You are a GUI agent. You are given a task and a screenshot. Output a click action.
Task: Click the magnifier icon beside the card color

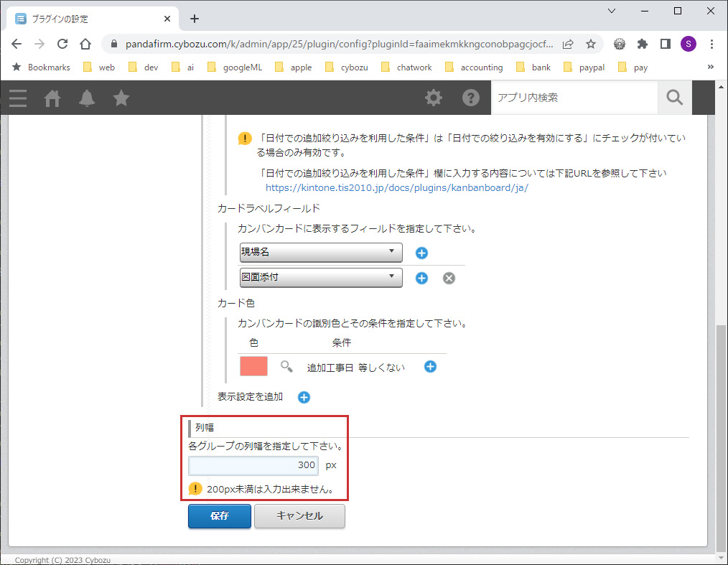[286, 366]
